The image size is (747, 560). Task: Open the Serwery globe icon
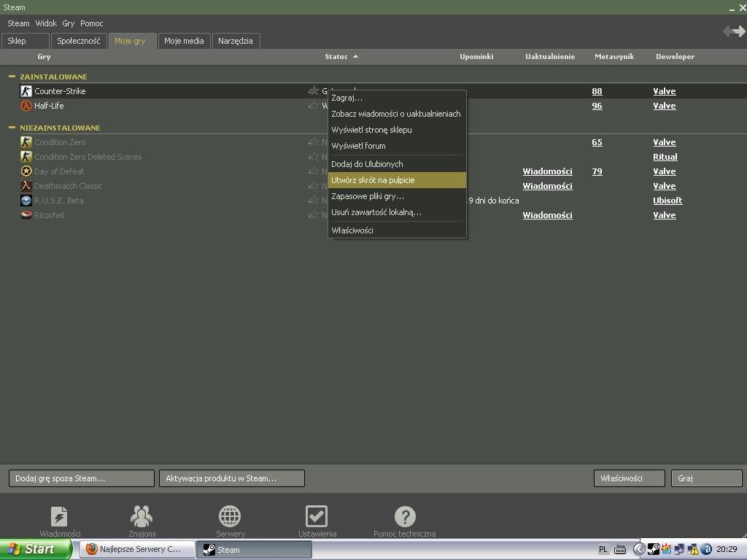230,516
